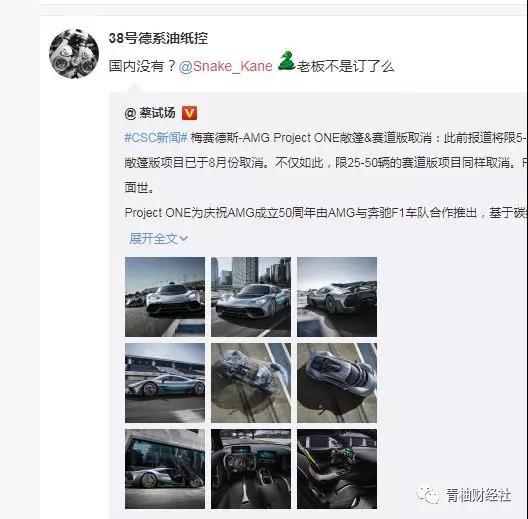This screenshot has width=528, height=519.
Task: View overhead car shot thumbnail
Action: [x=337, y=383]
